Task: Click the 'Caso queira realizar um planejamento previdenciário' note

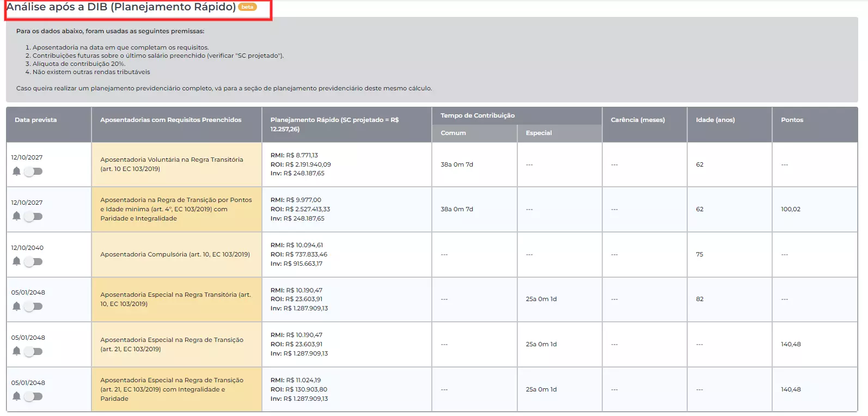Action: pos(224,88)
